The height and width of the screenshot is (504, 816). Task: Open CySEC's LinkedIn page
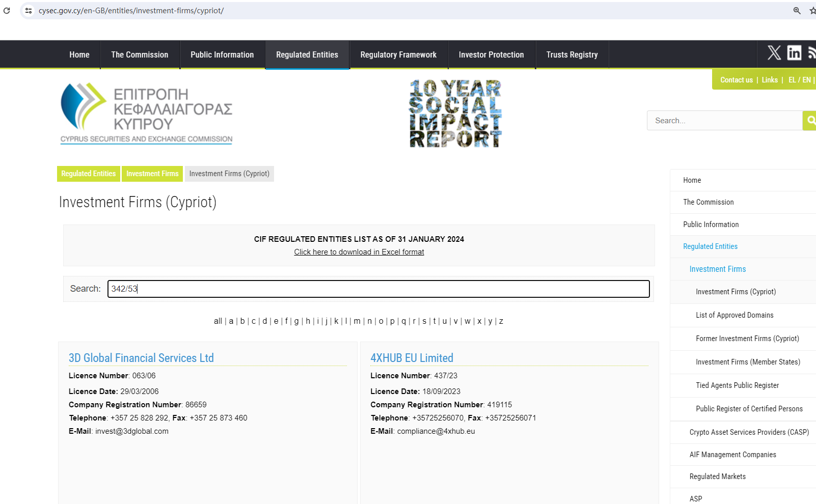[794, 52]
